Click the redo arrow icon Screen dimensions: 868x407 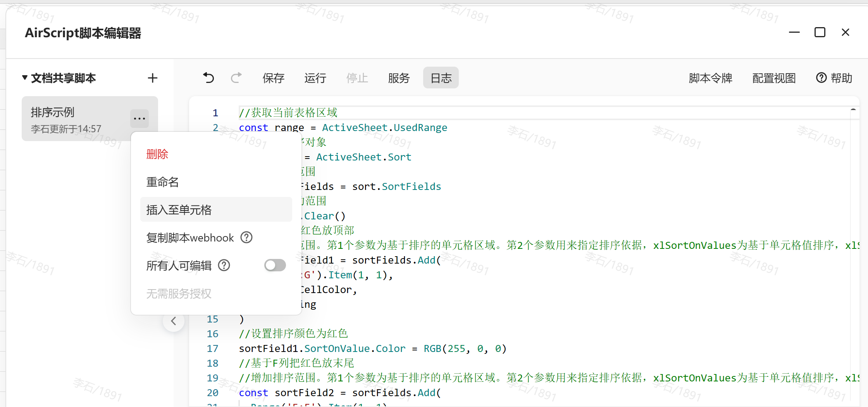pos(236,78)
